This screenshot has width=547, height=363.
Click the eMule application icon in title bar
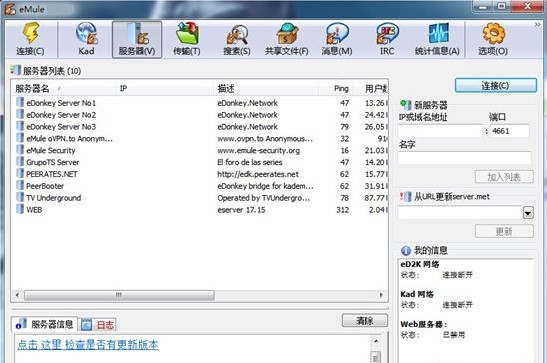10,9
